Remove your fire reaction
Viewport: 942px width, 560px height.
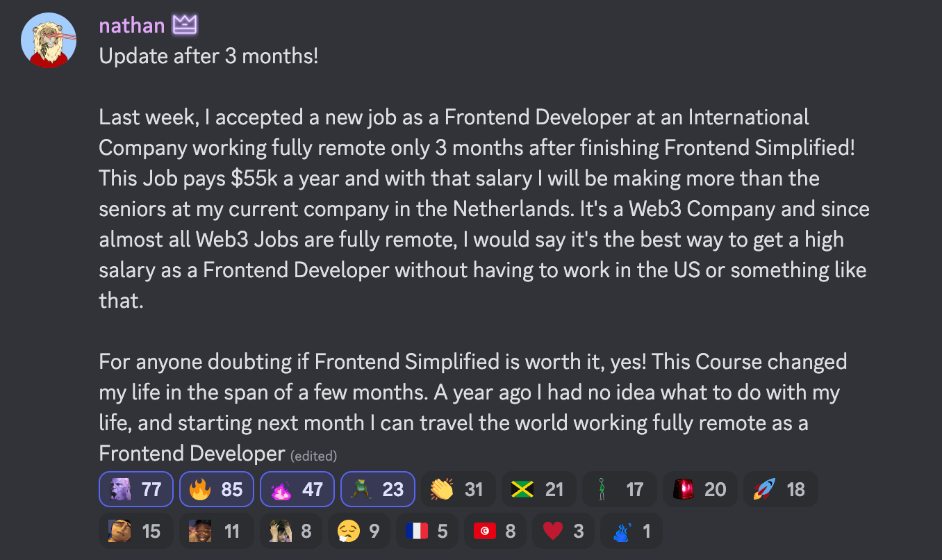[x=217, y=489]
